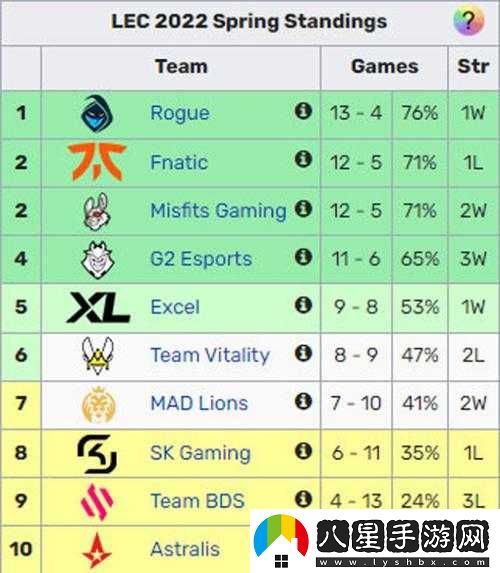This screenshot has width=500, height=573.
Task: Click the rainbow question mark help icon
Action: coord(469,21)
